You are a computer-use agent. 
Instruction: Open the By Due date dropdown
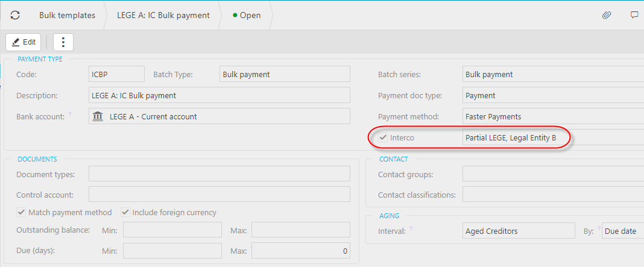pos(622,231)
